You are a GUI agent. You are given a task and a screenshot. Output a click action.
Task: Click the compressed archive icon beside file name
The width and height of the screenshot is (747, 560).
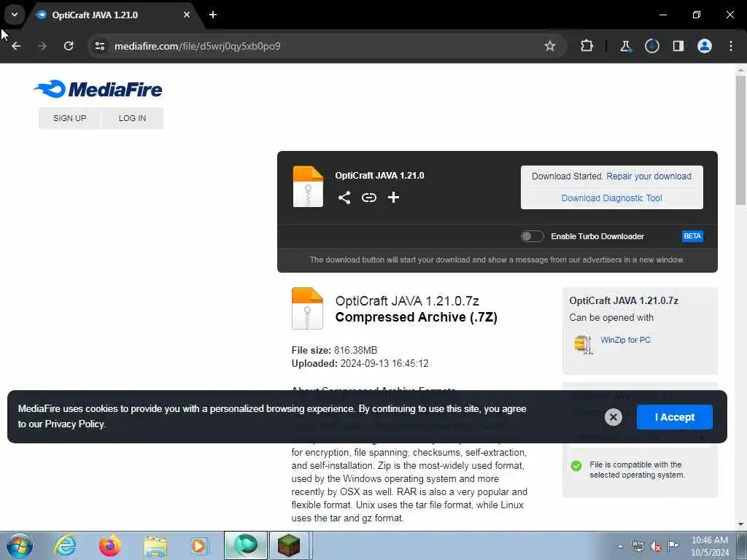tap(307, 308)
